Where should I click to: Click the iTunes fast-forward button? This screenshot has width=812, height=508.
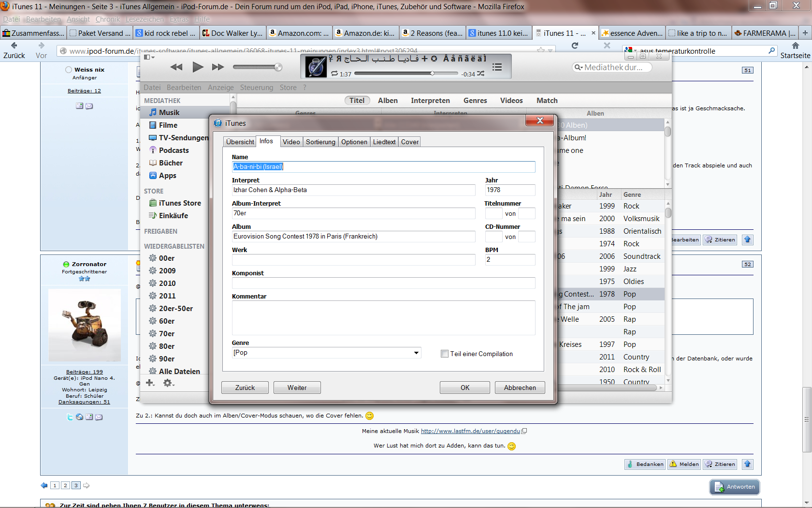point(218,67)
